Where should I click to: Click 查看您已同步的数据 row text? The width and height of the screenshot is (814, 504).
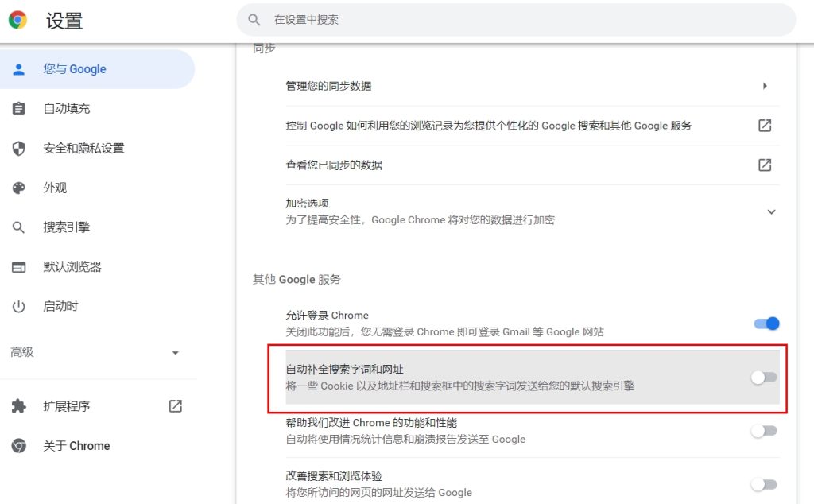tap(334, 165)
